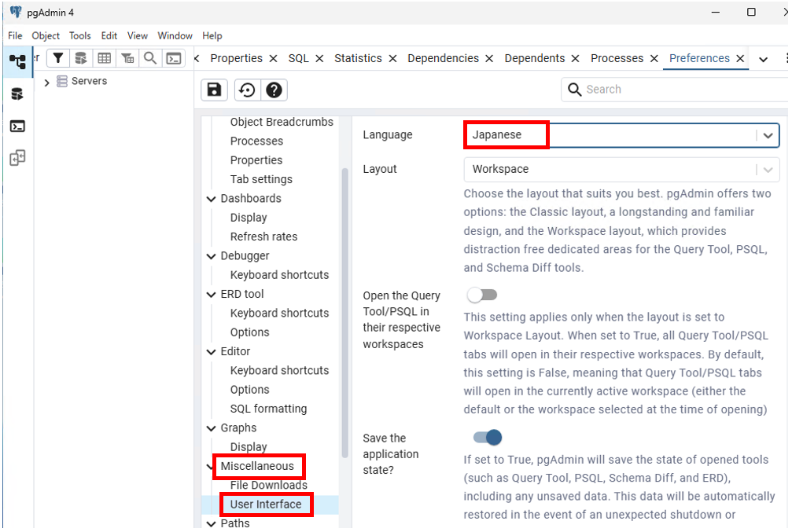This screenshot has height=532, width=792.
Task: Open preferences help question mark icon
Action: click(x=274, y=90)
